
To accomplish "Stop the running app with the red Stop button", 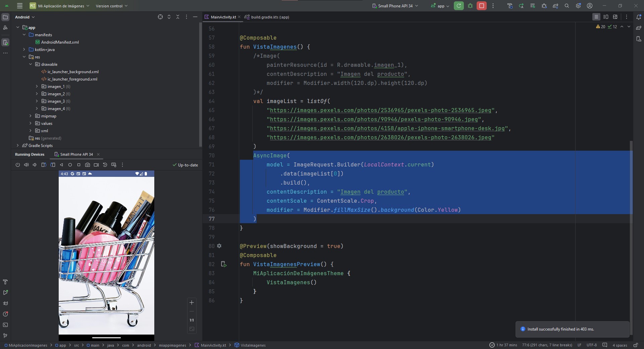I will tap(481, 6).
